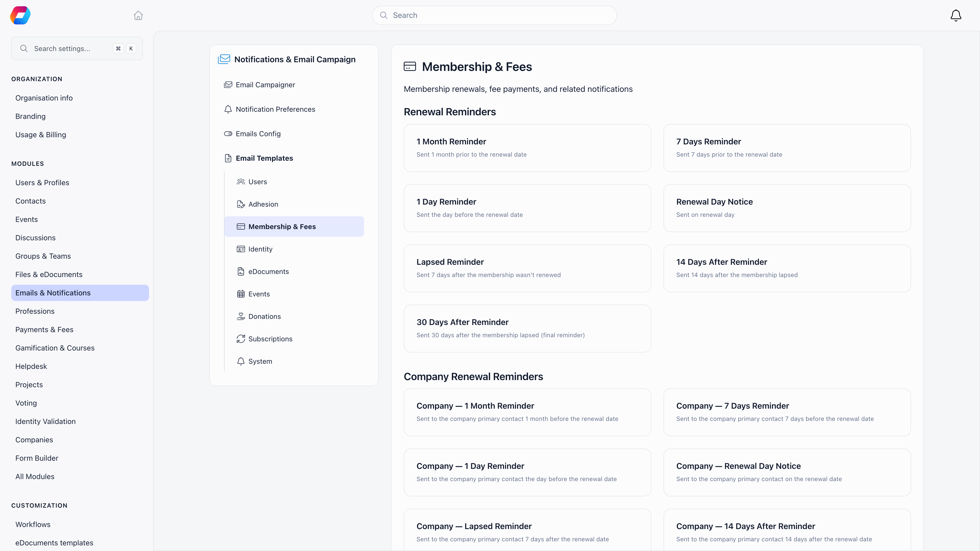Select Emails & Notifications in the sidebar
This screenshot has height=551, width=980.
tap(80, 293)
